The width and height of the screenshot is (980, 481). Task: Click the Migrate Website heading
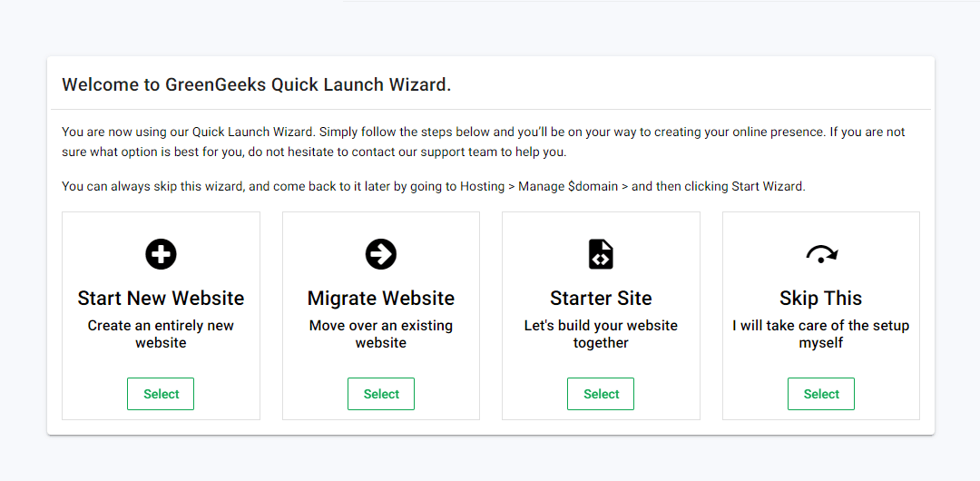pyautogui.click(x=380, y=299)
